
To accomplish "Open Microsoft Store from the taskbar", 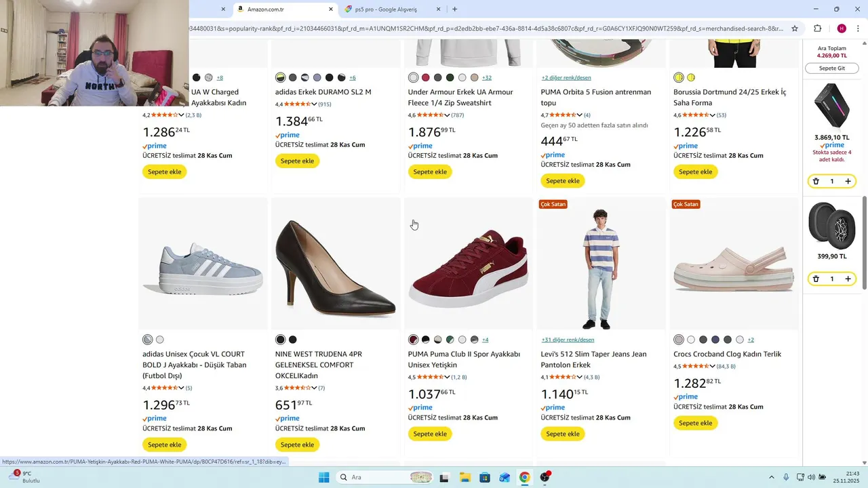I will (x=484, y=477).
